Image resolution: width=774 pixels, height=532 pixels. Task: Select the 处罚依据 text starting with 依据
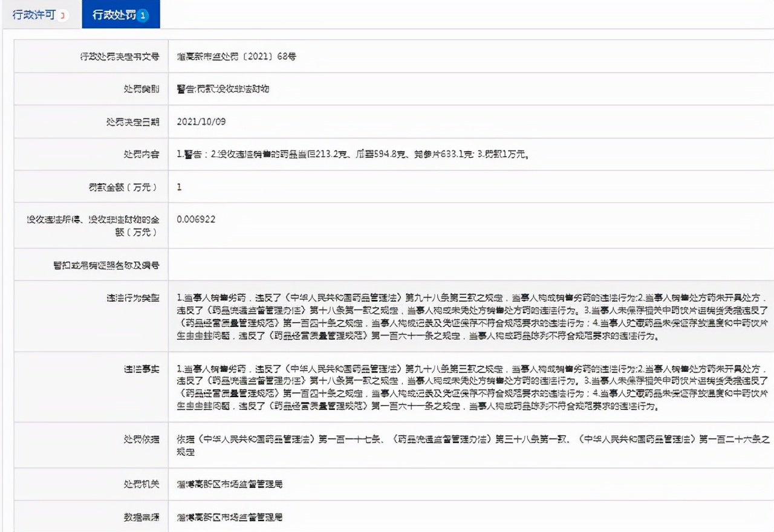(x=473, y=445)
